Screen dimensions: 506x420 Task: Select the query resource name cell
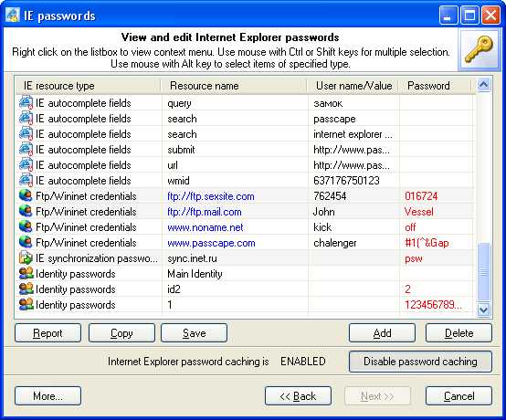coord(179,103)
